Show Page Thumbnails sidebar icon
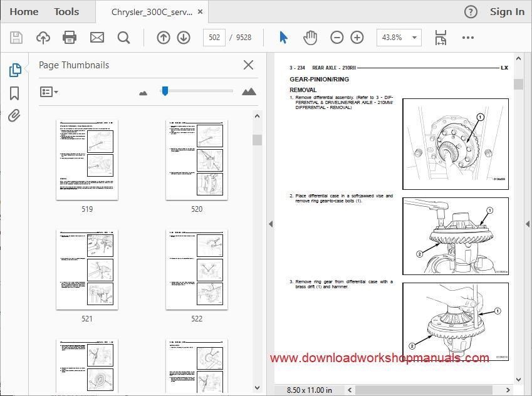This screenshot has height=396, width=532. click(15, 70)
